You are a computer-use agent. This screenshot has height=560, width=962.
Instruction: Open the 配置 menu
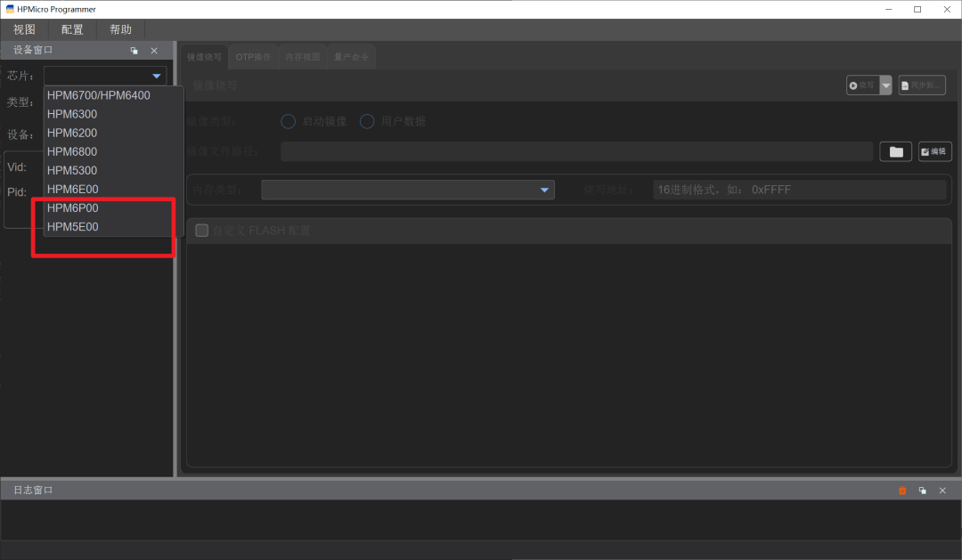tap(72, 29)
